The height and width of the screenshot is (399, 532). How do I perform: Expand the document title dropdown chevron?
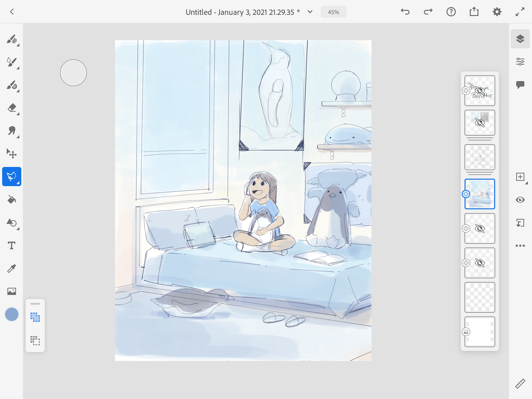310,12
